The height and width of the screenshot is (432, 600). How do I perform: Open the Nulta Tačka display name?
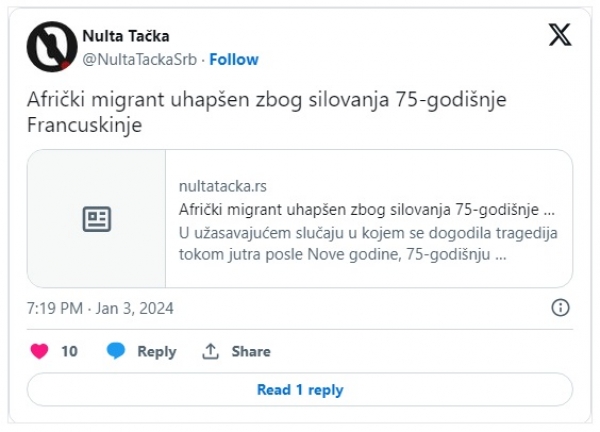coord(125,37)
